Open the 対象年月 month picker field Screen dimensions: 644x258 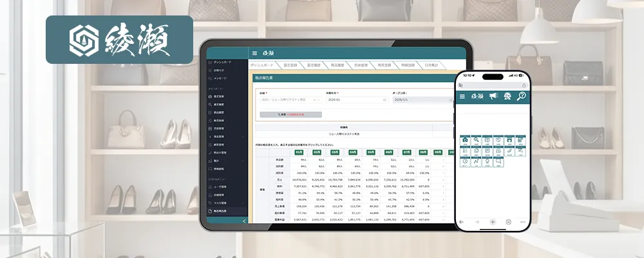tap(357, 99)
